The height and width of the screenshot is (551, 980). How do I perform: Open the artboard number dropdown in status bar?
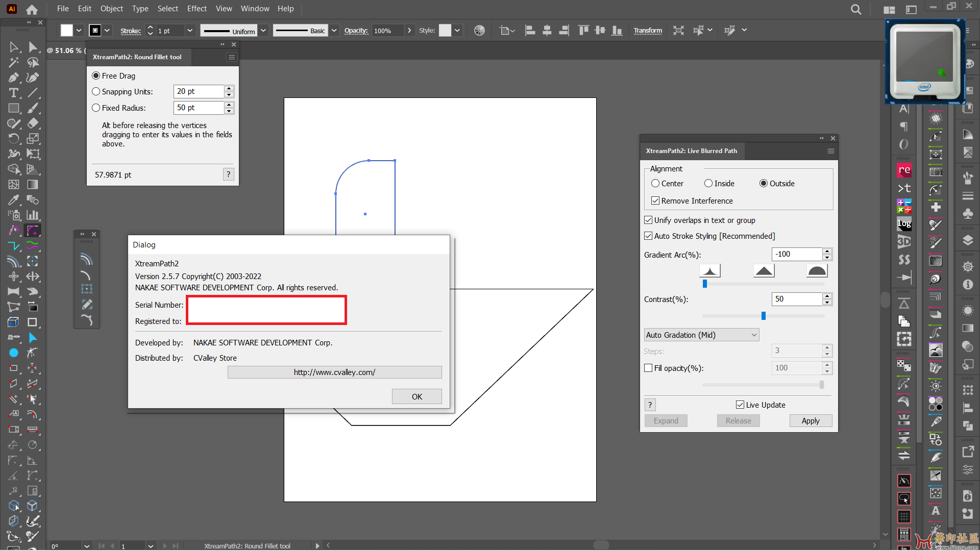click(151, 546)
